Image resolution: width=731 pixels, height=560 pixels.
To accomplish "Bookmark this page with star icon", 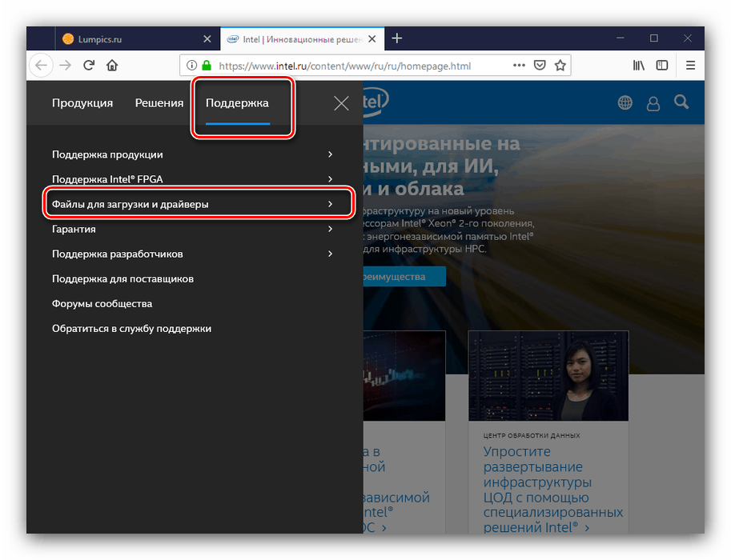I will [x=560, y=66].
